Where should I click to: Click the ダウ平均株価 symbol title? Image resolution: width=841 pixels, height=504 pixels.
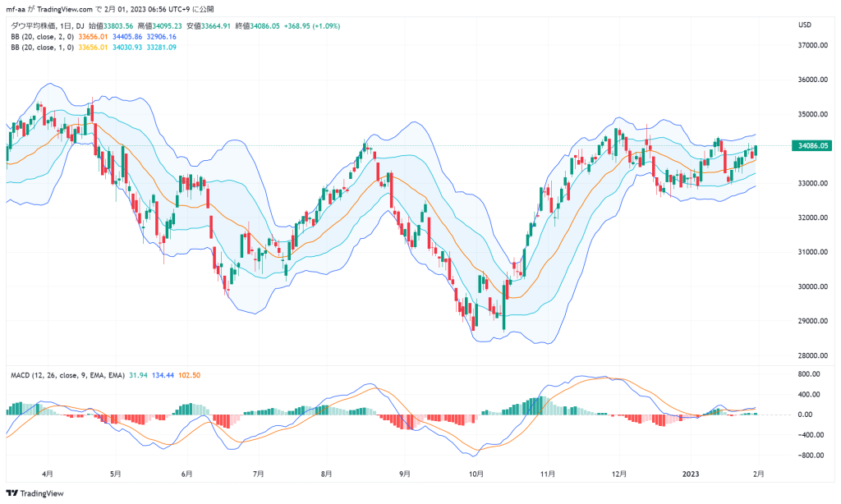pyautogui.click(x=33, y=25)
